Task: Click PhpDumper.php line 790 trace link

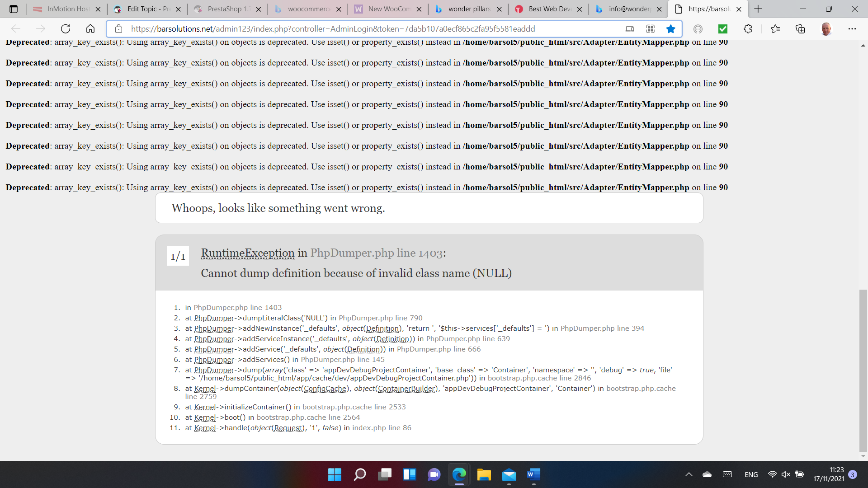Action: (x=381, y=318)
